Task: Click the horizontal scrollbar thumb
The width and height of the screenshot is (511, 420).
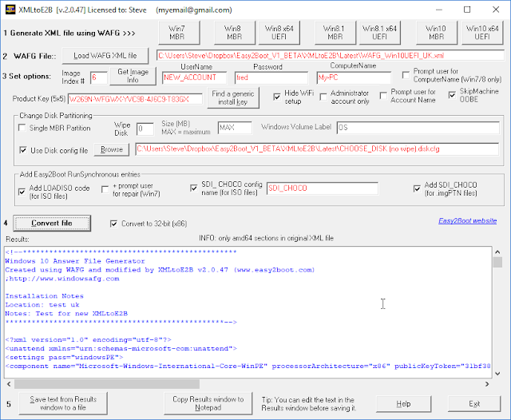Action: click(107, 384)
